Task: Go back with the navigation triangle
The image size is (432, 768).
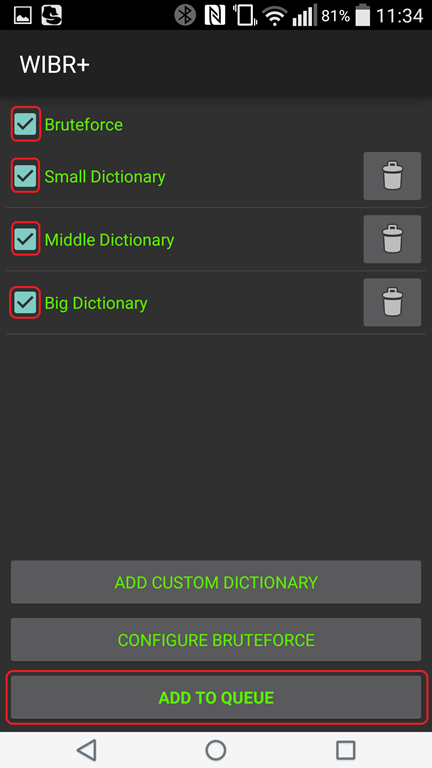Action: pyautogui.click(x=87, y=750)
